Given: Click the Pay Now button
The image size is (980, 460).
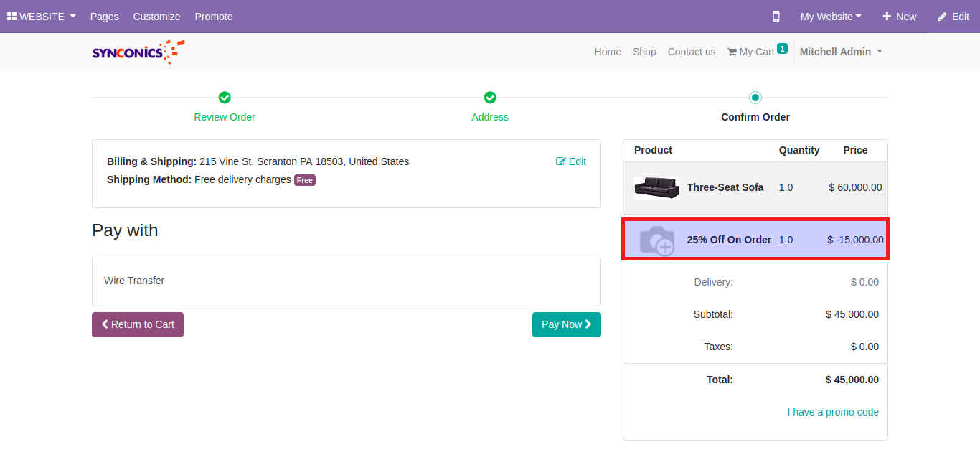Looking at the screenshot, I should coord(566,324).
